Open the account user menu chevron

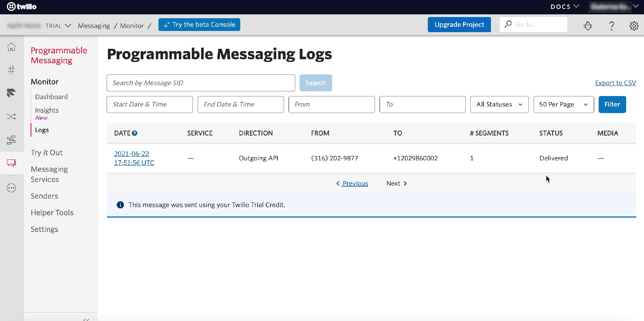click(x=635, y=6)
